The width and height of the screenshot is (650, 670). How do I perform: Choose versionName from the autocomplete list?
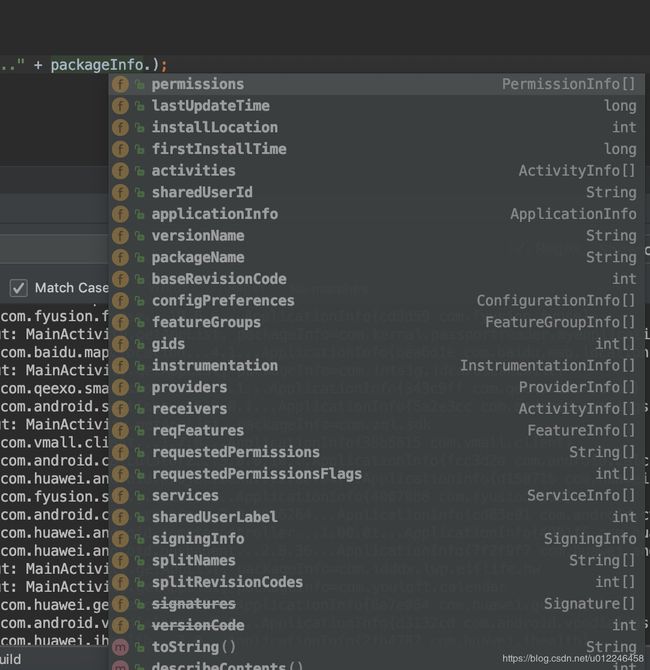376,236
